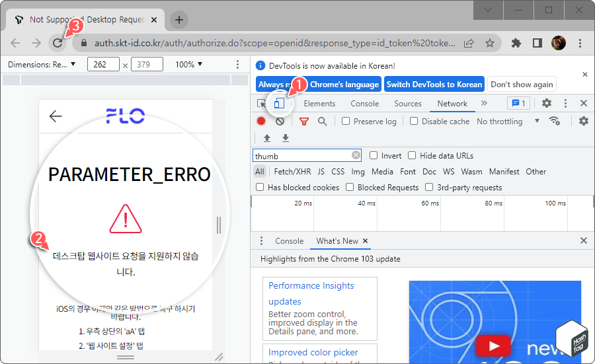Enable Preserve log checkbox
The width and height of the screenshot is (595, 364).
coord(346,121)
